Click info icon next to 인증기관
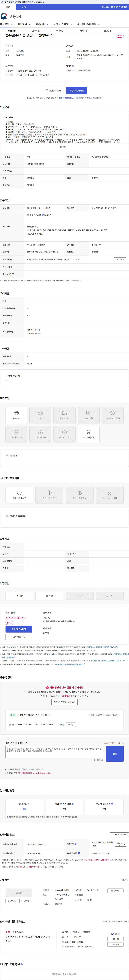 click(75, 844)
